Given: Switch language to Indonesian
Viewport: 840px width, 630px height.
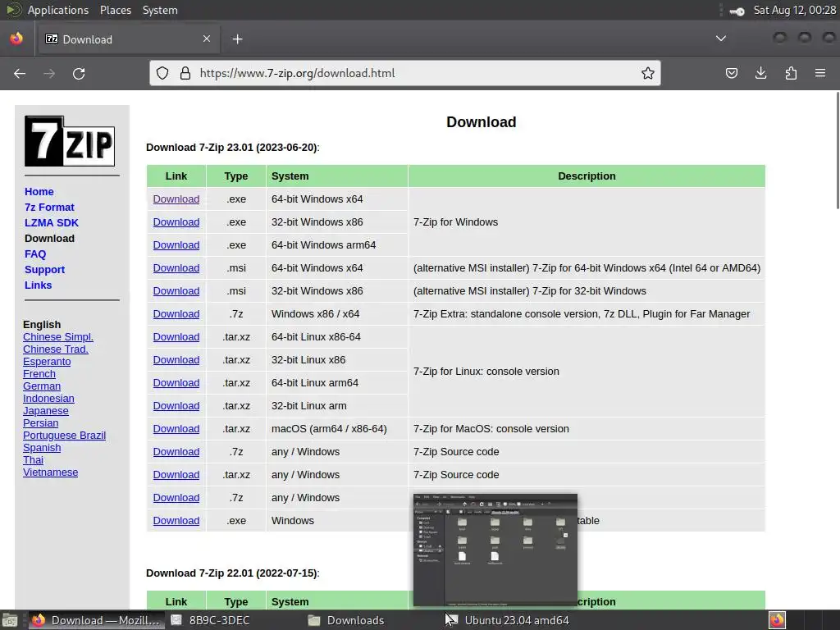Looking at the screenshot, I should click(x=48, y=399).
